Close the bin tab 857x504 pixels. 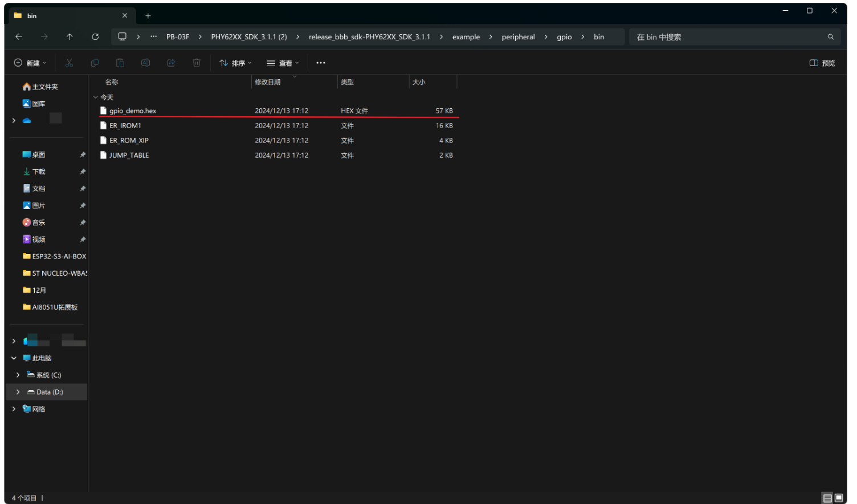coord(125,15)
